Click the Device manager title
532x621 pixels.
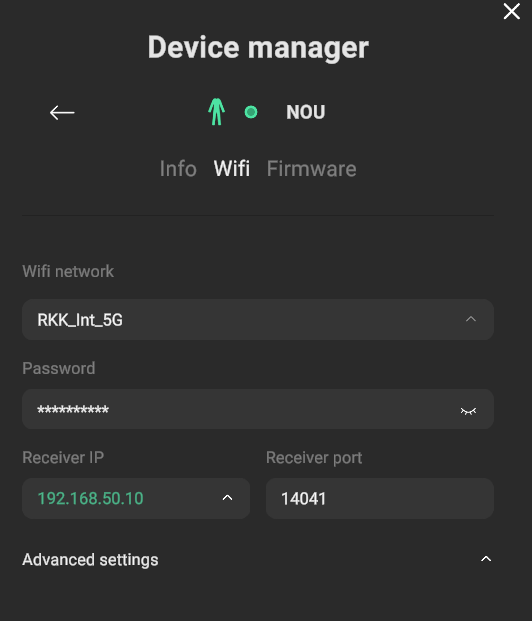coord(258,48)
